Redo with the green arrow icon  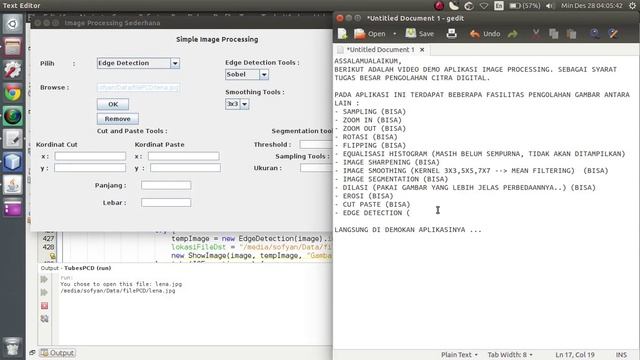tap(513, 34)
